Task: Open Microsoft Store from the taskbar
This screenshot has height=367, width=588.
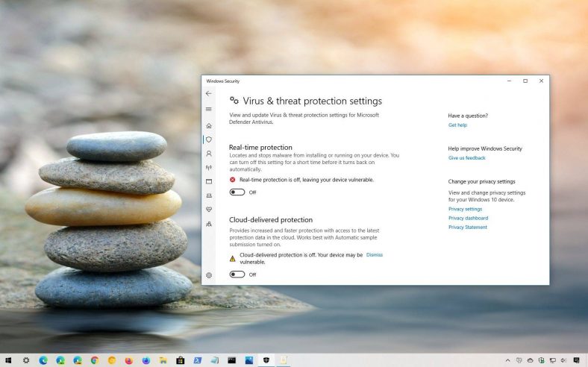Action: click(x=181, y=360)
